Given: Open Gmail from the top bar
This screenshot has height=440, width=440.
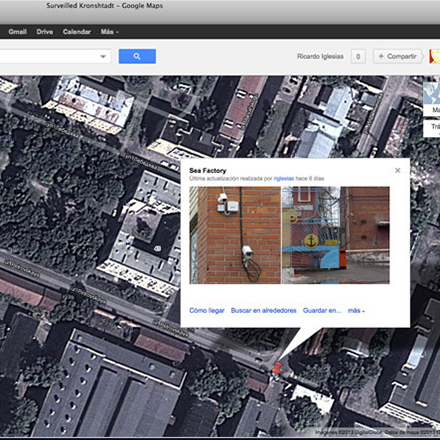Looking at the screenshot, I should [17, 32].
